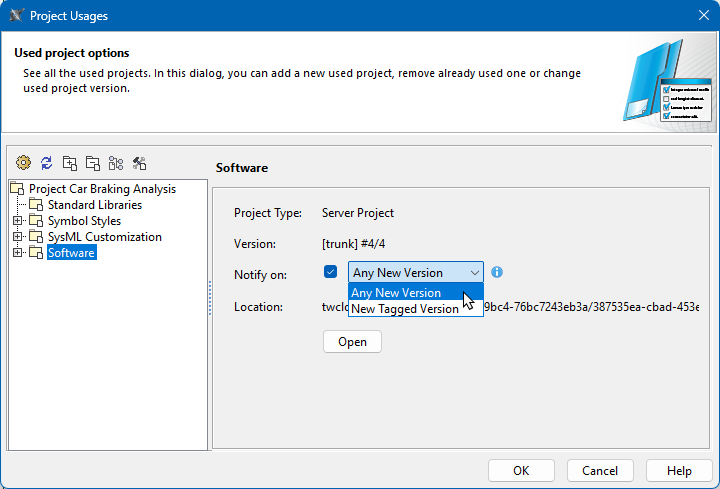Expand the Symbol Styles tree node
This screenshot has width=720, height=489.
[17, 221]
